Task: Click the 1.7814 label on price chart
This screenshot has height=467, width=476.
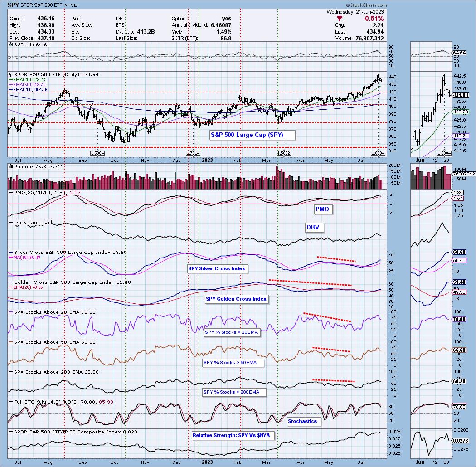Action: (193, 153)
